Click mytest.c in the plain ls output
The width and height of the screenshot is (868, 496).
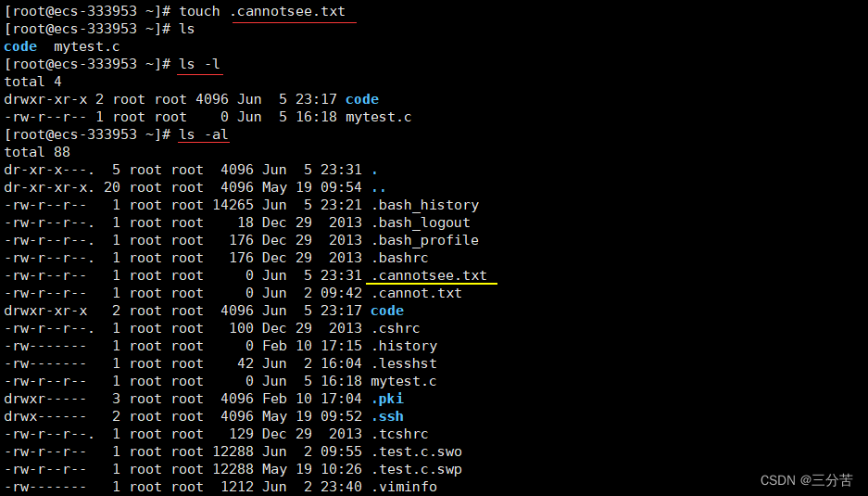87,46
